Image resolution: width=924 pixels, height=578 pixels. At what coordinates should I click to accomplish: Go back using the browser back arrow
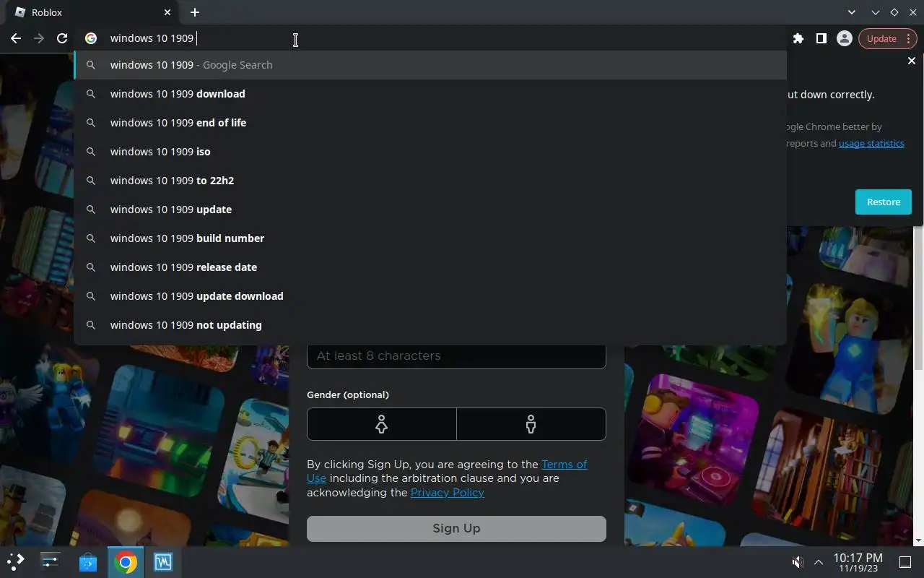coord(16,38)
